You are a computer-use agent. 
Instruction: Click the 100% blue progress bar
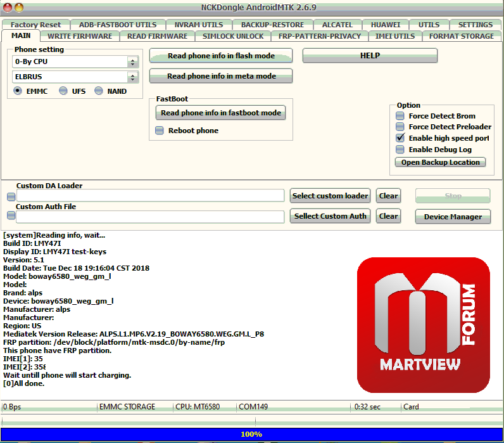pyautogui.click(x=251, y=434)
